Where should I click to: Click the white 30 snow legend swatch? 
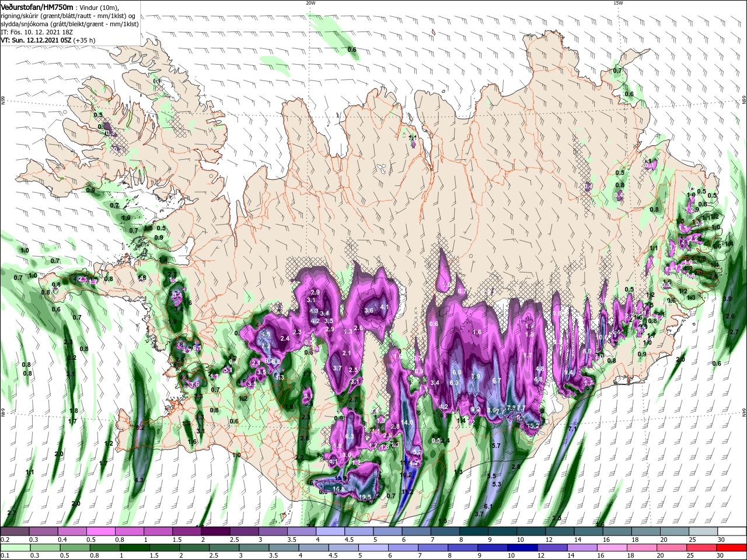coord(732,531)
